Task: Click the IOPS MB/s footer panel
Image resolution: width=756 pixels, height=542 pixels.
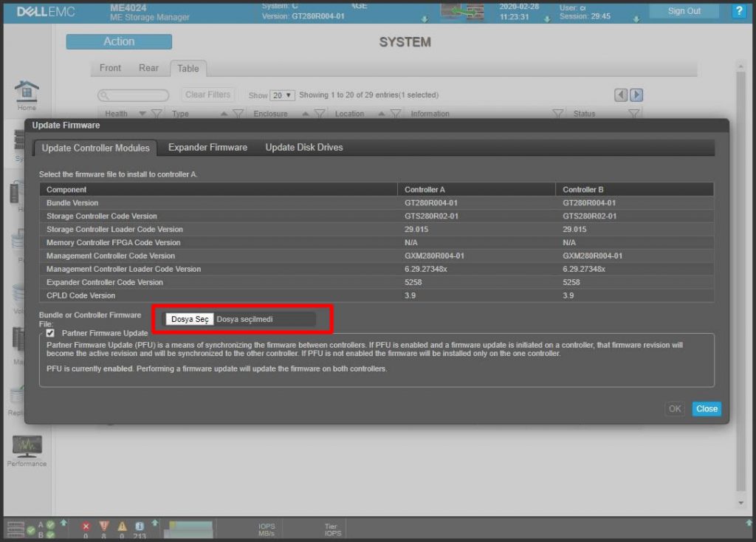Action: coord(266,529)
